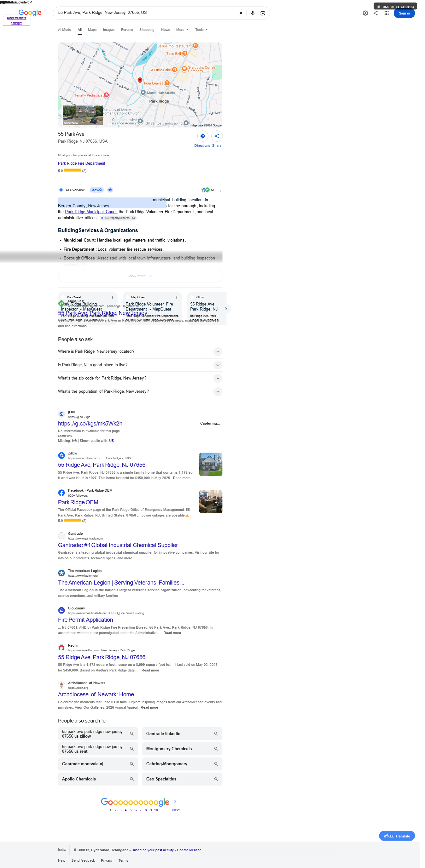This screenshot has height=868, width=425.
Task: Open search by image camera icon
Action: click(263, 13)
